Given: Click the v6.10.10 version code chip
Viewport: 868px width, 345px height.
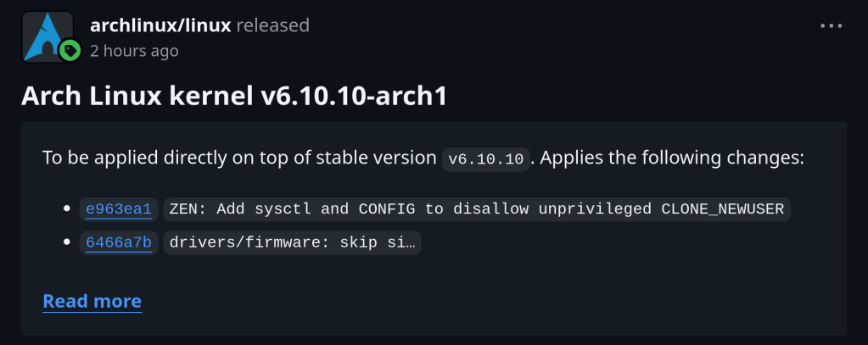Looking at the screenshot, I should (x=486, y=159).
